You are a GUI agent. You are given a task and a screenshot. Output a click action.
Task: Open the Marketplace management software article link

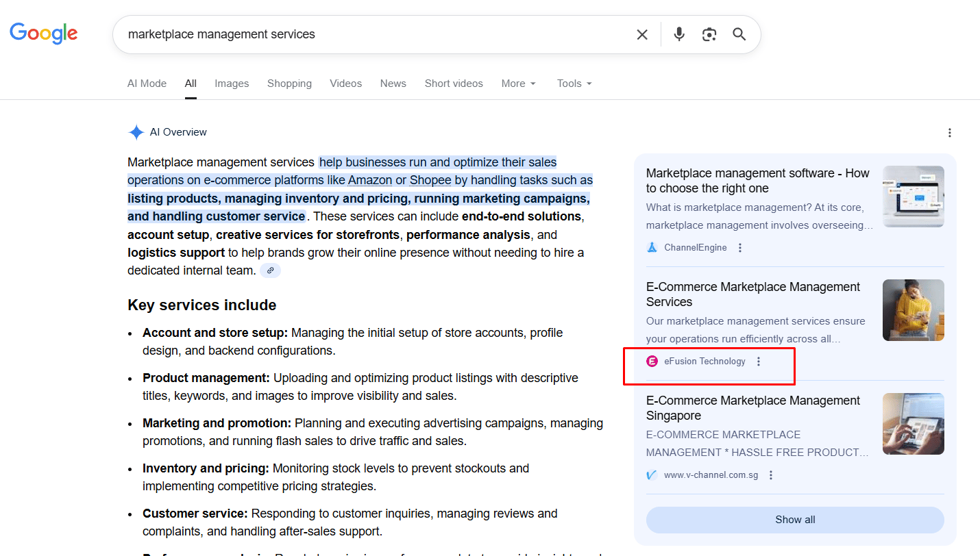tap(757, 181)
